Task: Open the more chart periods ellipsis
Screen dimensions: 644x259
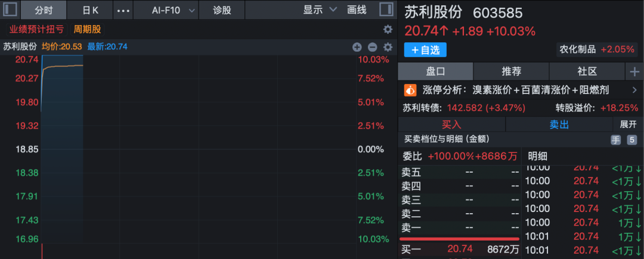Action: tap(123, 10)
